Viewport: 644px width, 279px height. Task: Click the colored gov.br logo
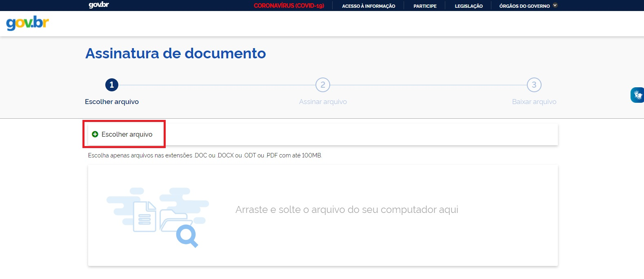click(27, 23)
